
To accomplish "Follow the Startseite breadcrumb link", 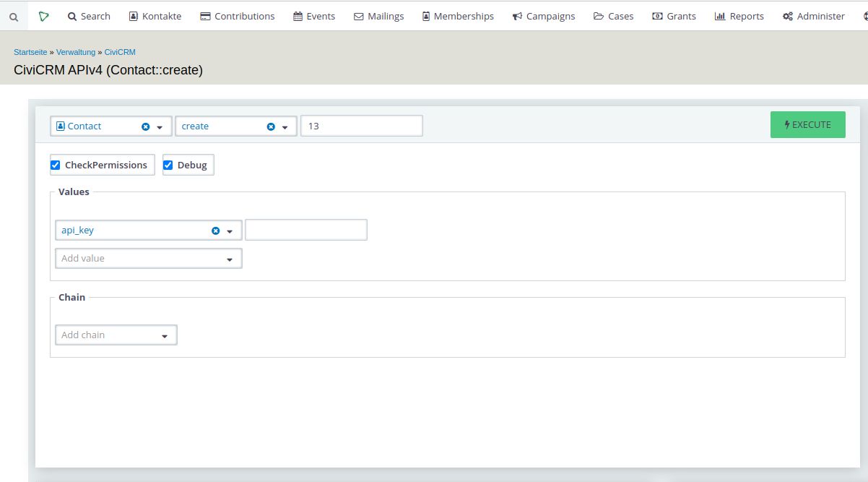I will tap(30, 52).
